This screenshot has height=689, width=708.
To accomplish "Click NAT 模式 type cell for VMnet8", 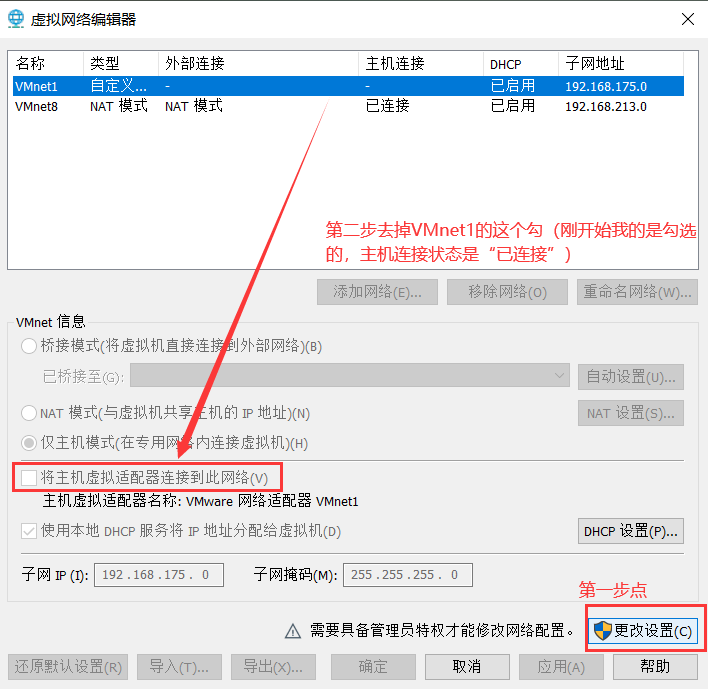I will [x=119, y=106].
